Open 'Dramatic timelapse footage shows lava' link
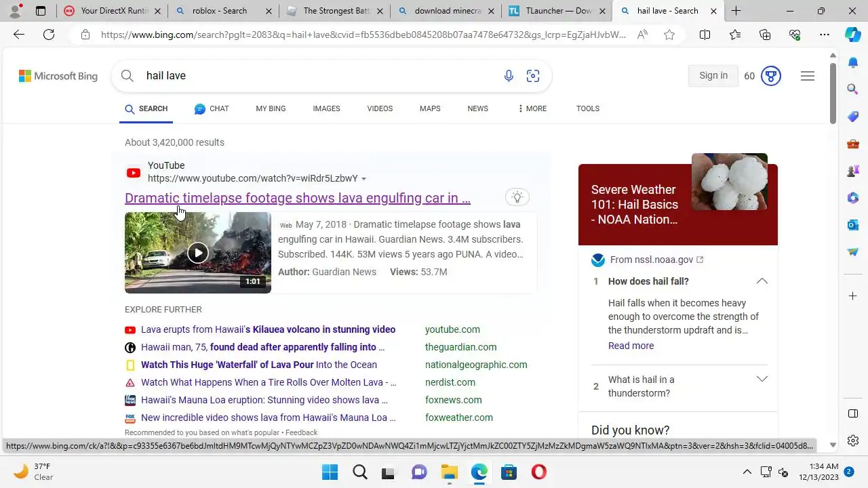This screenshot has width=868, height=488. click(x=298, y=198)
